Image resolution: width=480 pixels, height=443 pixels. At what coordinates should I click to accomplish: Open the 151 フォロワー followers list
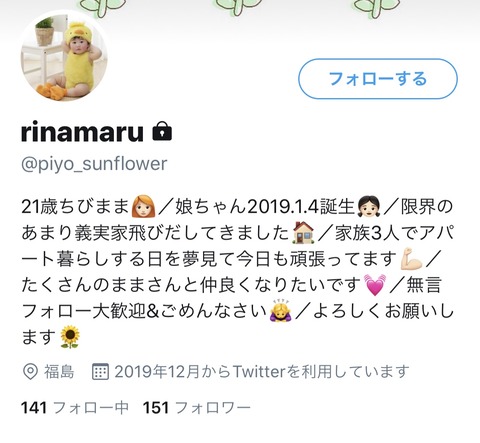coord(197,408)
